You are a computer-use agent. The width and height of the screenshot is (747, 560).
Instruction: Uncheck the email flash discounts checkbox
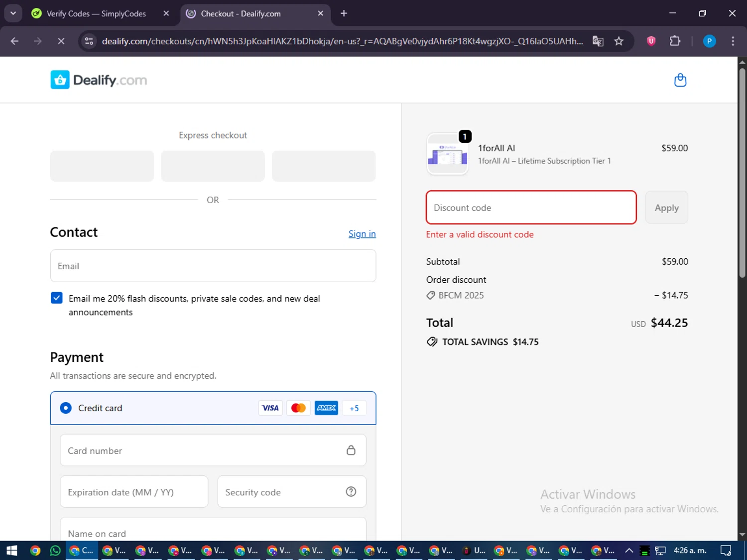click(x=57, y=298)
